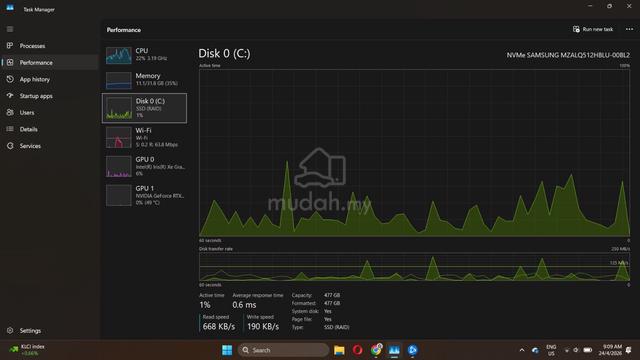The image size is (640, 360).
Task: Click the Task Manager title bar icon
Action: 10,8
